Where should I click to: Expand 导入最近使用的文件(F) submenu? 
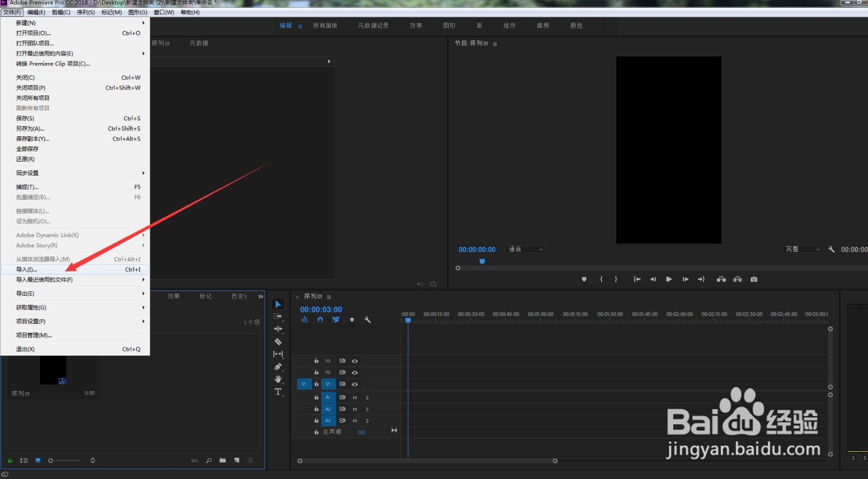point(75,280)
